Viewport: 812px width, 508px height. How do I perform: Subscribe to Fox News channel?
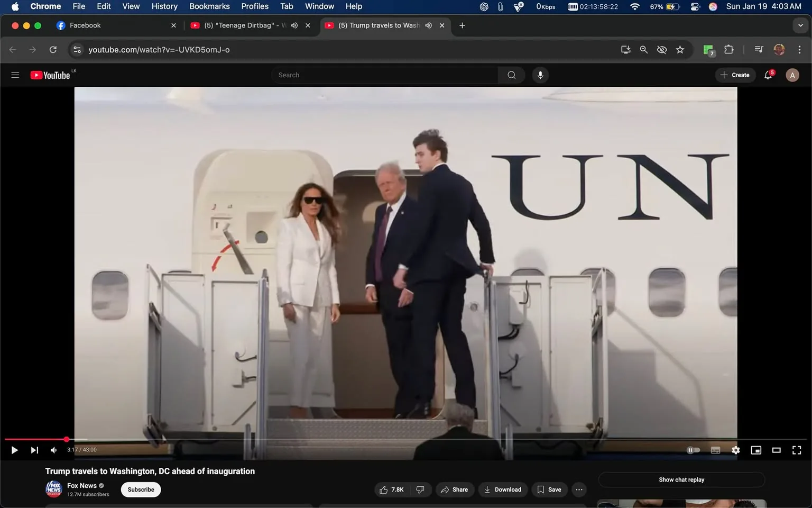coord(140,489)
